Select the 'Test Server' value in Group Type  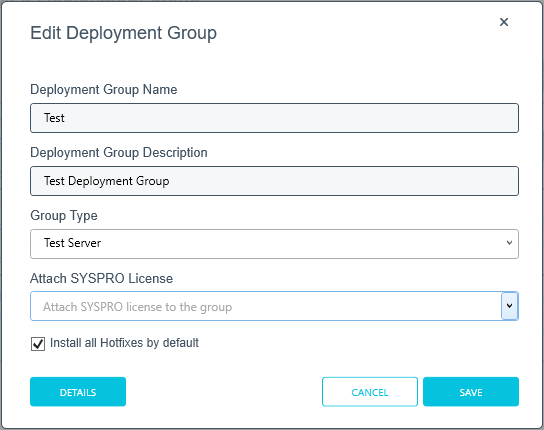click(72, 243)
